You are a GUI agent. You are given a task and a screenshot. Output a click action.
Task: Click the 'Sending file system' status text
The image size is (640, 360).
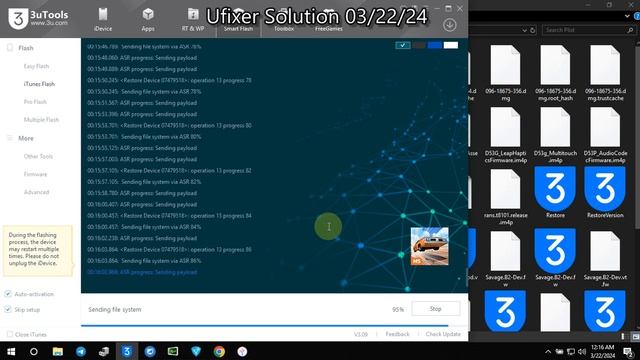coord(115,309)
